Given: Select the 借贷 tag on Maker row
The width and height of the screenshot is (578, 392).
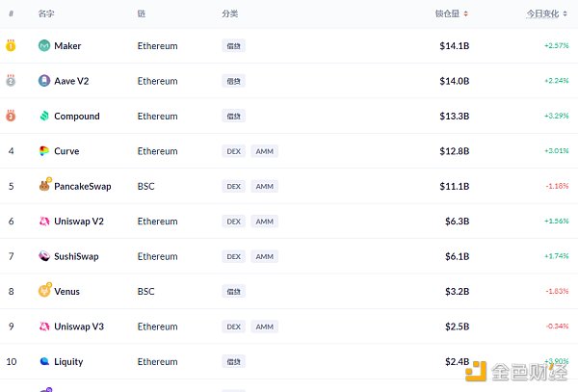Looking at the screenshot, I should (233, 46).
